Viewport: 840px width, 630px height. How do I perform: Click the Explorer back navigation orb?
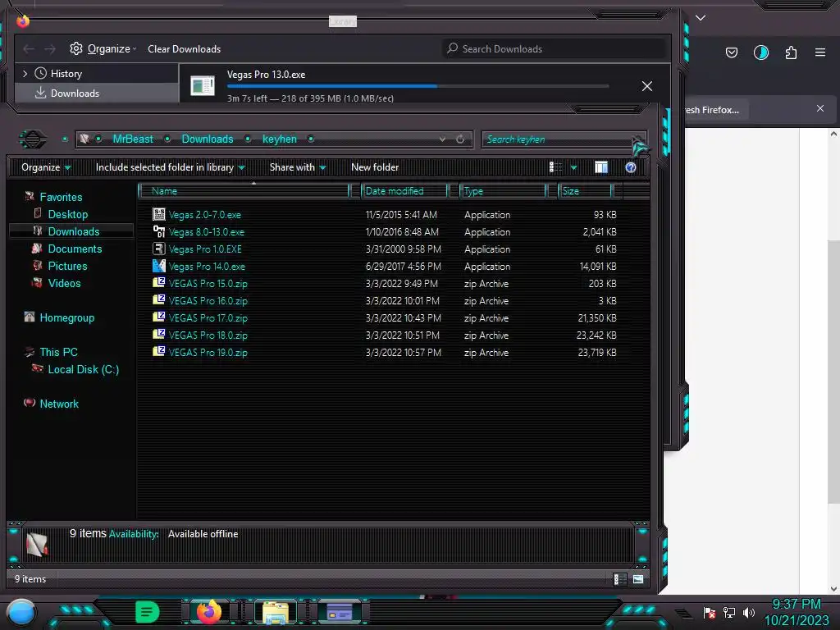coord(33,139)
